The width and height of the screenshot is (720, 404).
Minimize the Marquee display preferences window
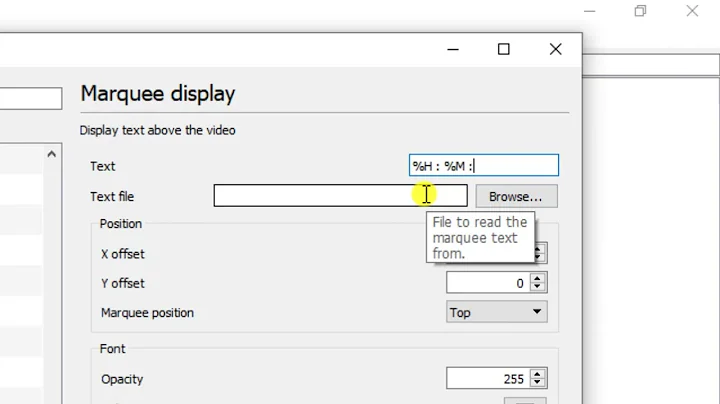click(x=453, y=49)
